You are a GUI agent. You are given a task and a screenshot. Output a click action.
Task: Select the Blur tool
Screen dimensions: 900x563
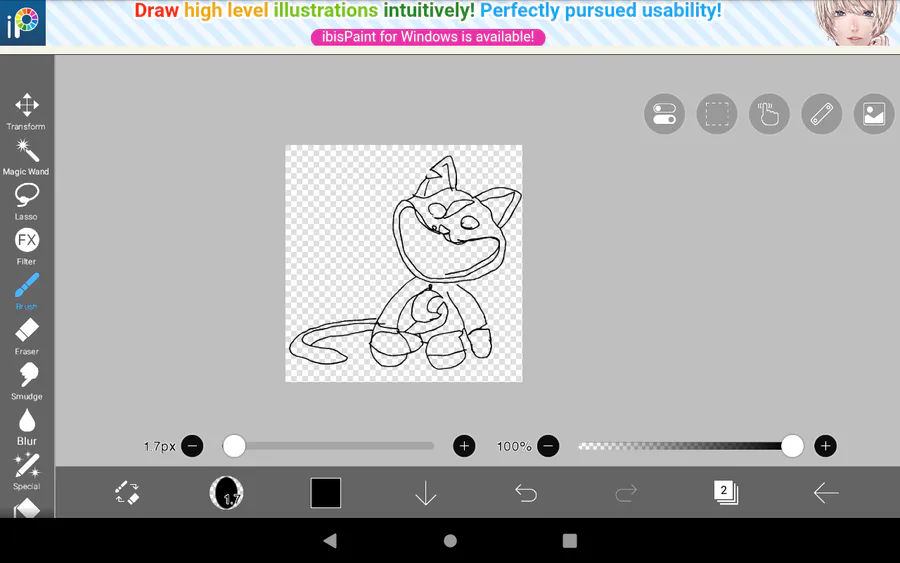point(26,426)
